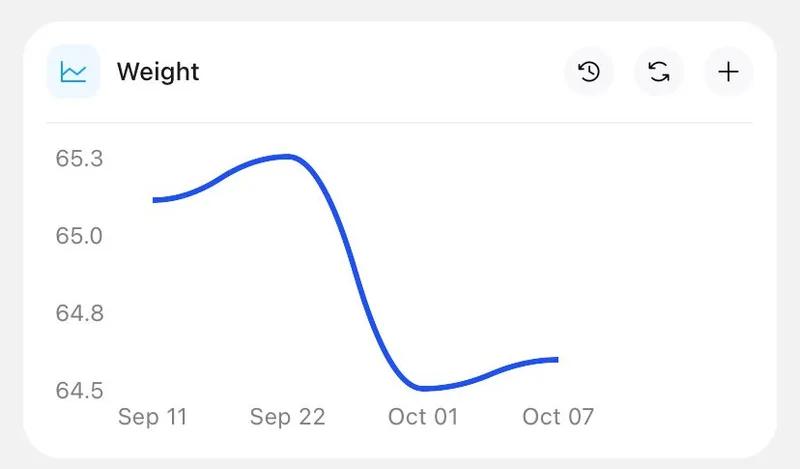This screenshot has width=800, height=469.
Task: Tap the curve end point at Oct 07
Action: point(555,360)
